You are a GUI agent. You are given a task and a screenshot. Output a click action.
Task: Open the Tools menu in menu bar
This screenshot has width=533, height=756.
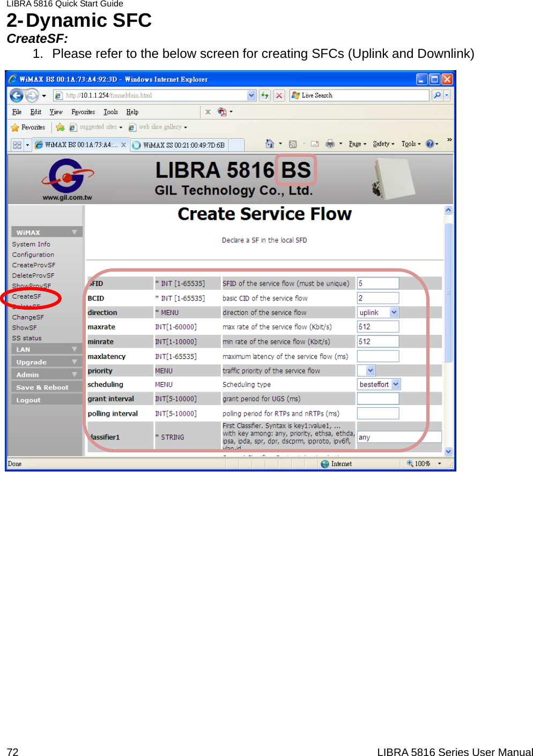110,112
